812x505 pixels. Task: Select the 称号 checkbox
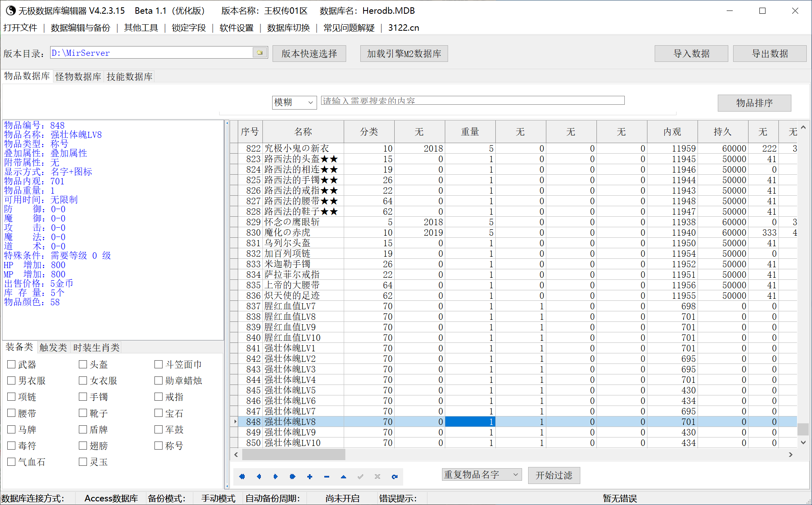tap(159, 446)
